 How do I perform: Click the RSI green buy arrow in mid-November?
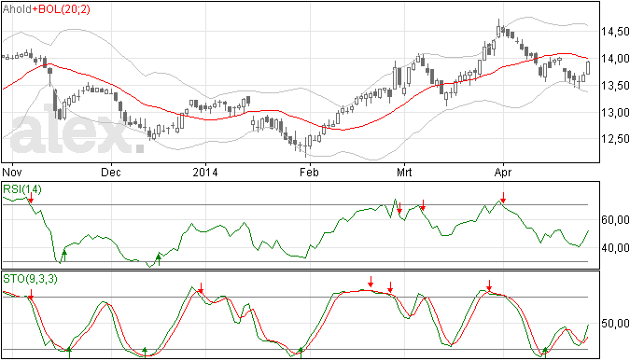click(64, 255)
